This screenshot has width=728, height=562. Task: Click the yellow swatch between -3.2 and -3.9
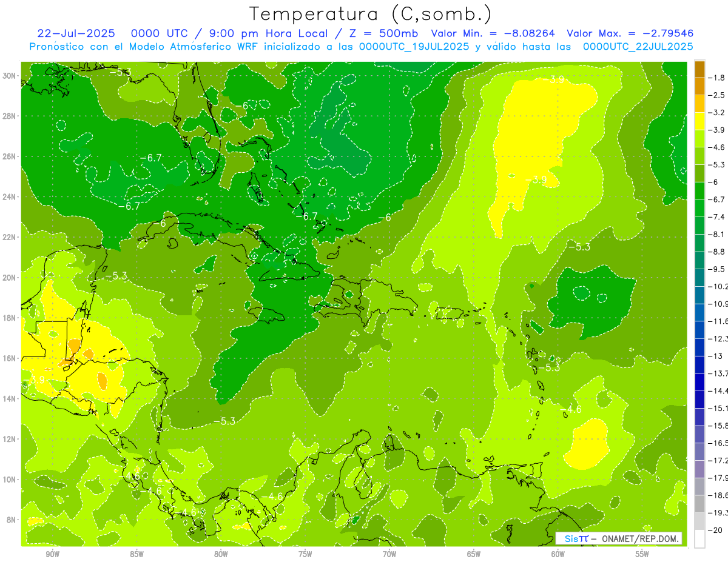pyautogui.click(x=699, y=121)
